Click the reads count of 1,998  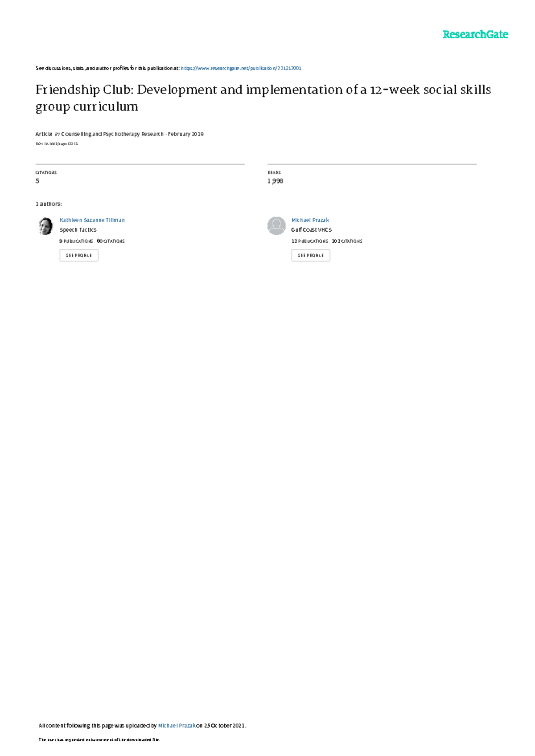pos(275,181)
